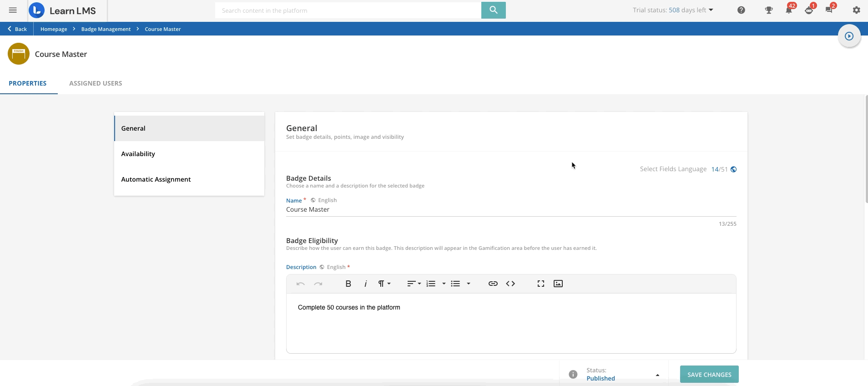The height and width of the screenshot is (386, 868).
Task: Expand the Published status dropdown
Action: coord(657,375)
